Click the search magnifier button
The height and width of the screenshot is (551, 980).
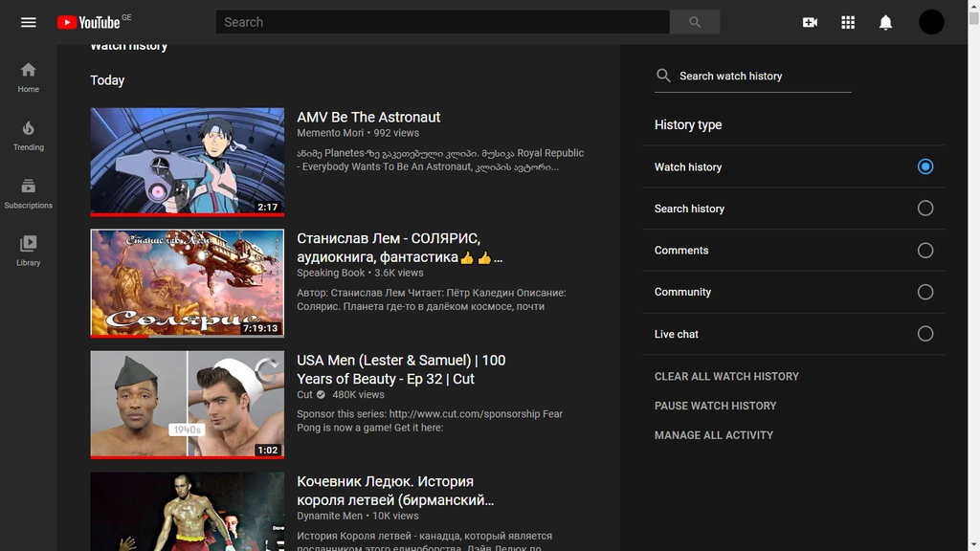[x=695, y=23]
